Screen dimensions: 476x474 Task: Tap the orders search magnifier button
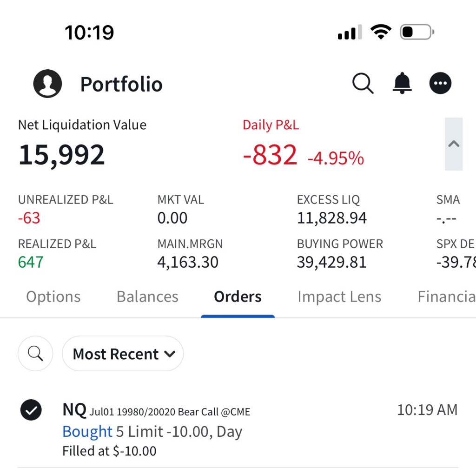pos(35,354)
